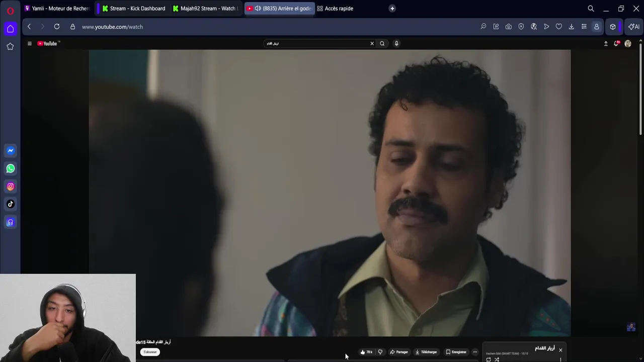Open TikTok in the sidebar
This screenshot has width=644, height=362.
(x=10, y=204)
